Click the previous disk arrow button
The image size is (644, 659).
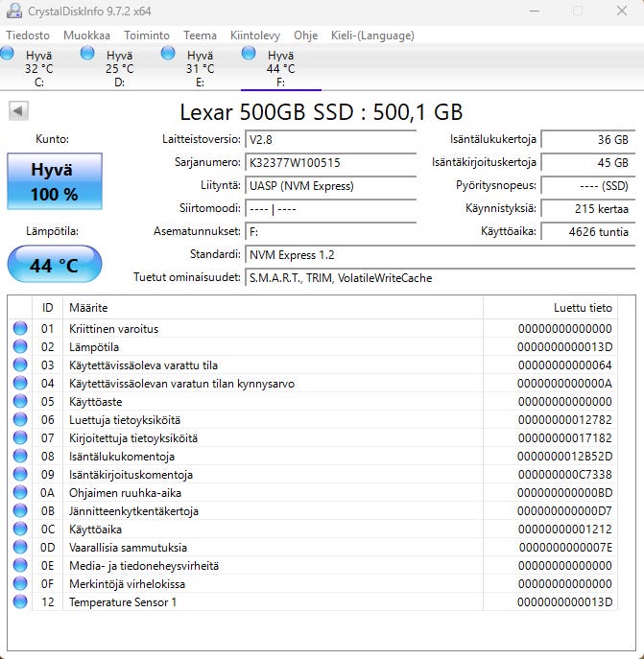point(18,111)
